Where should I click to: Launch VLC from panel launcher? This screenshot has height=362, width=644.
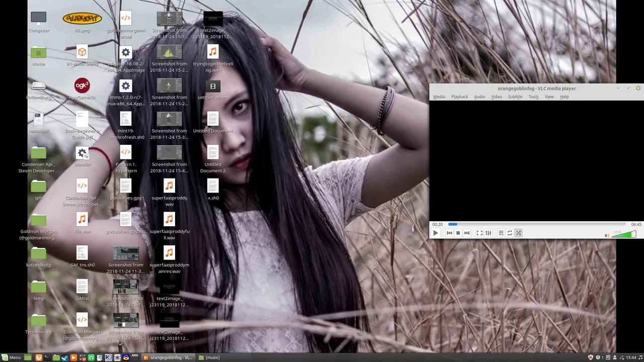point(74,357)
